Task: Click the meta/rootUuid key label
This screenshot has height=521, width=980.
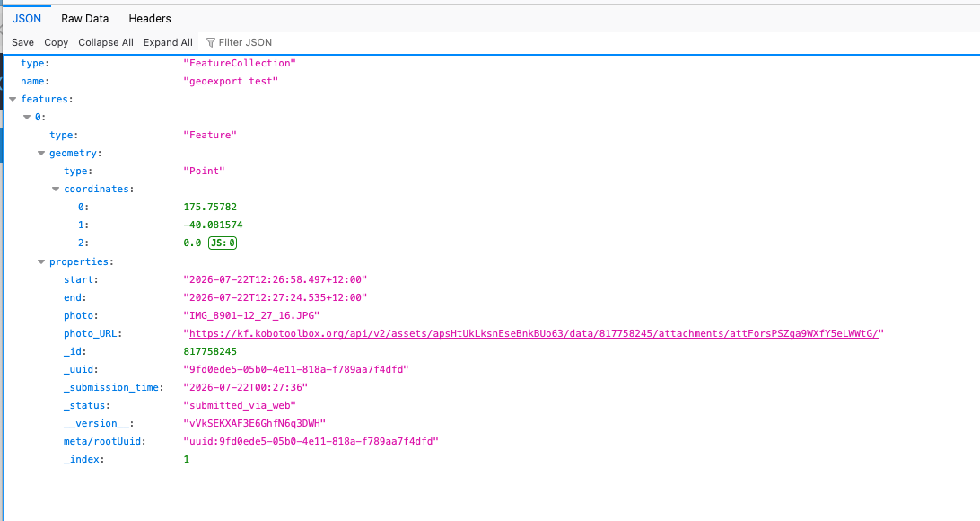Action: pos(102,442)
